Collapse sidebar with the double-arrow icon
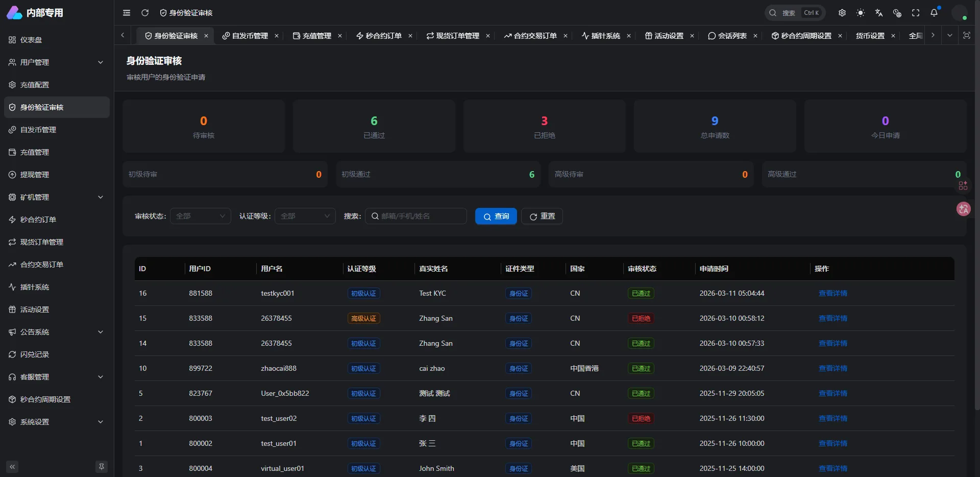The width and height of the screenshot is (980, 477). [x=12, y=467]
